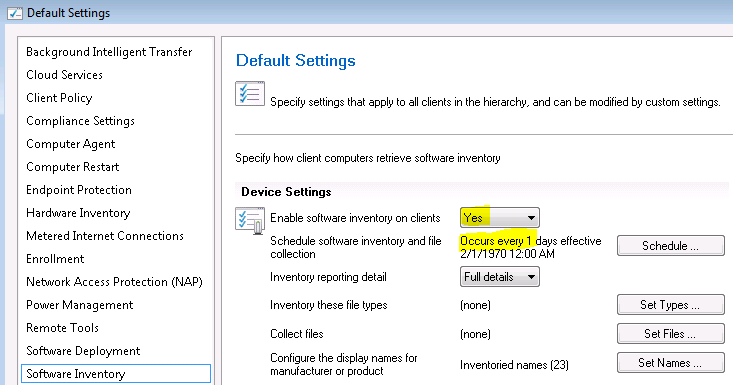Open Hardware Inventory settings
733x385 pixels.
tap(78, 213)
